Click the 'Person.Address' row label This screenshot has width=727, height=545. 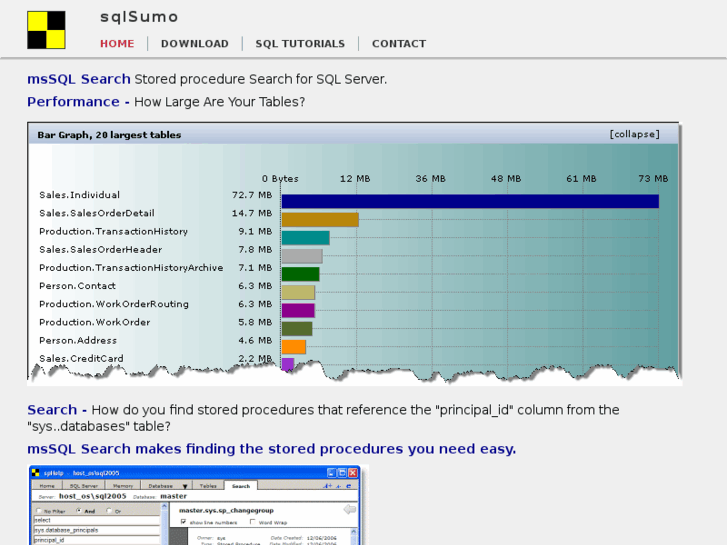pos(78,340)
